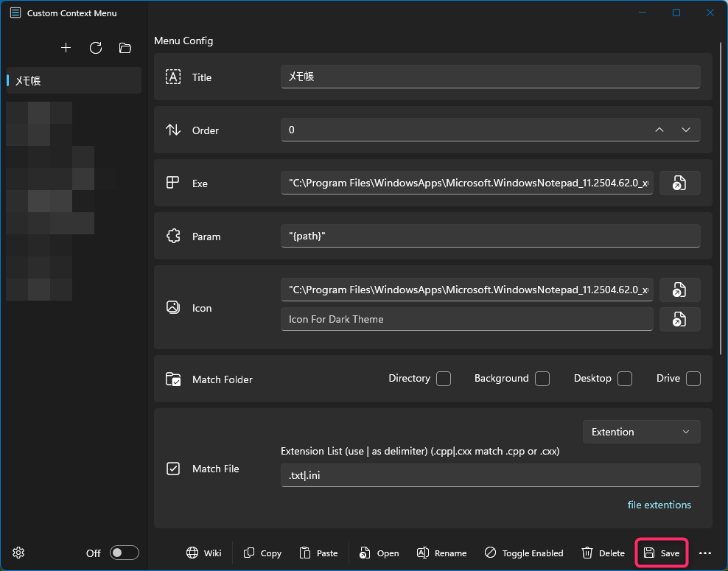Edit the extension list .txt|.ini field

point(490,475)
